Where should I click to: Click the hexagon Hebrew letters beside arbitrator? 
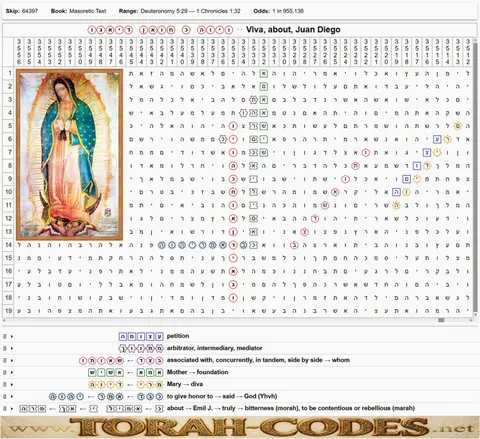(x=141, y=348)
